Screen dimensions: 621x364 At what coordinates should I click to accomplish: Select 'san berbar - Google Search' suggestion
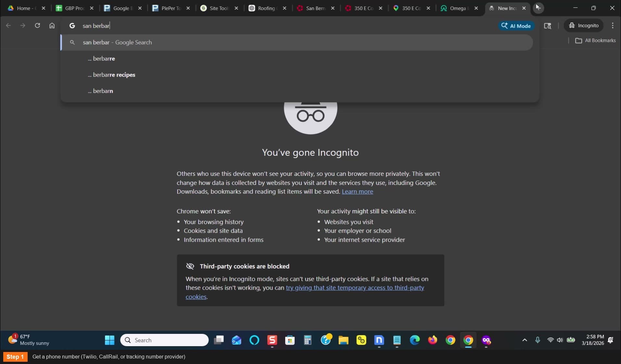pos(297,42)
